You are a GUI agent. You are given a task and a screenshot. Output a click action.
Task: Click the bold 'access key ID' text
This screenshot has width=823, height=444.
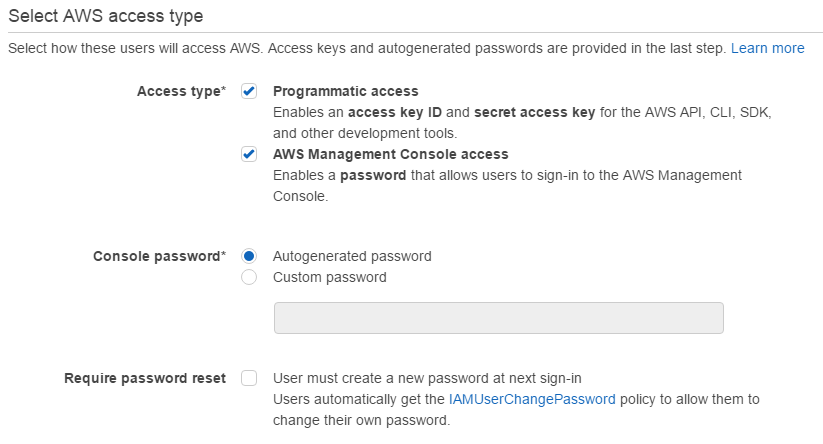(x=395, y=112)
